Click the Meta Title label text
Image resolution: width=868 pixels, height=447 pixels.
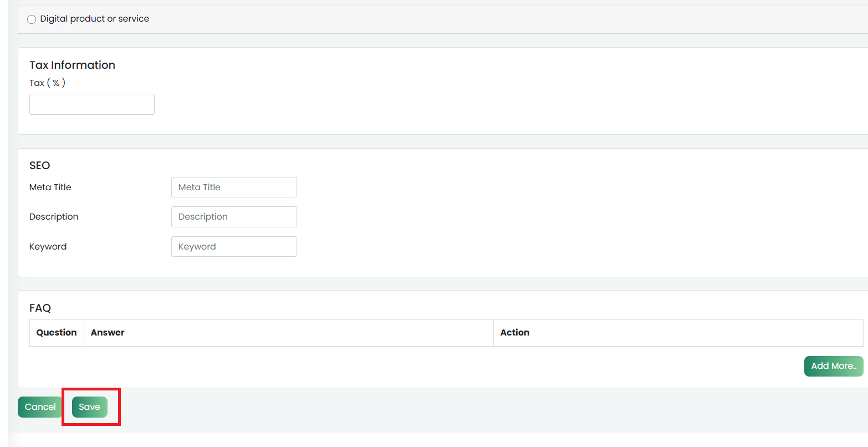click(50, 187)
